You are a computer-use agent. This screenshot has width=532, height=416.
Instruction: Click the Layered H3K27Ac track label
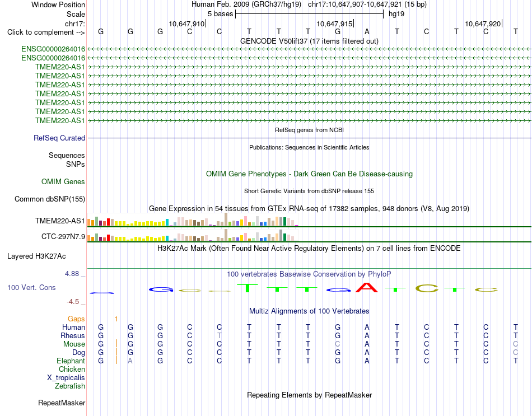[x=36, y=256]
